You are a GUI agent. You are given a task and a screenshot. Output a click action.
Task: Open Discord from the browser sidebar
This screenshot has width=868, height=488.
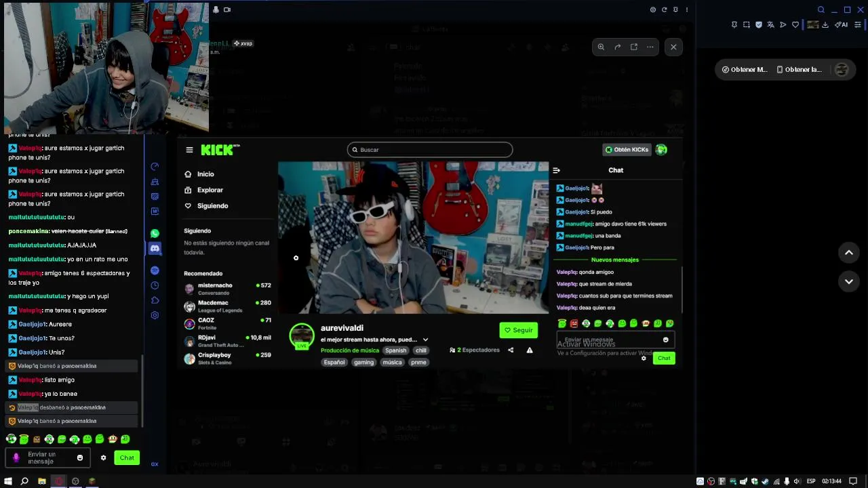coord(155,249)
